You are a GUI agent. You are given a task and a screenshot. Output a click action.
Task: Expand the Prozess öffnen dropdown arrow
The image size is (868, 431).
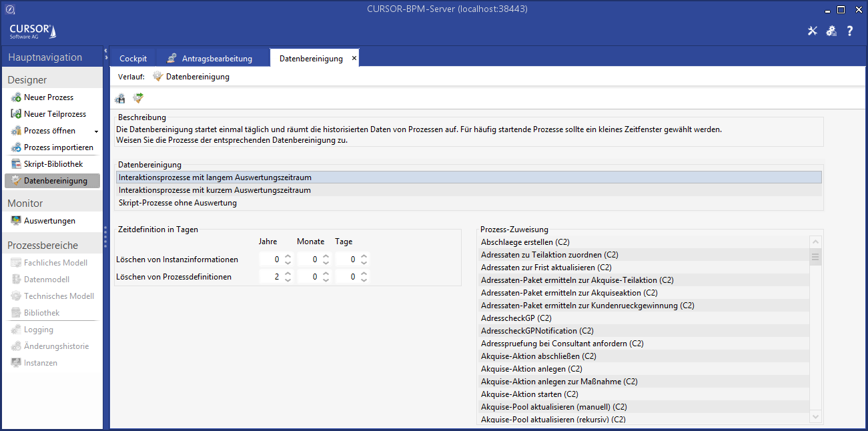click(96, 131)
